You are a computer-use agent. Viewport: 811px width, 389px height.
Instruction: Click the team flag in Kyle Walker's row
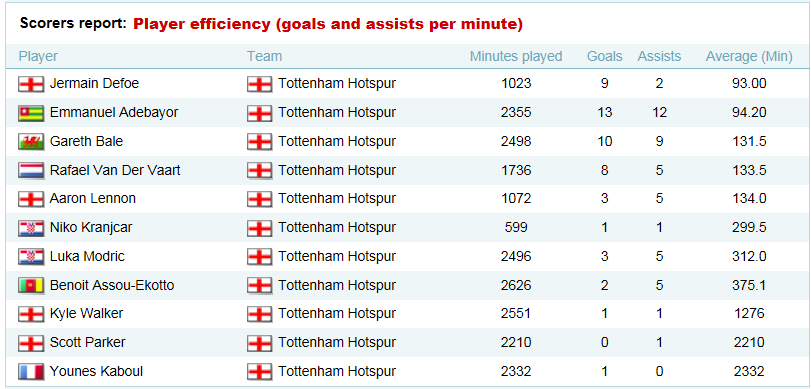260,315
